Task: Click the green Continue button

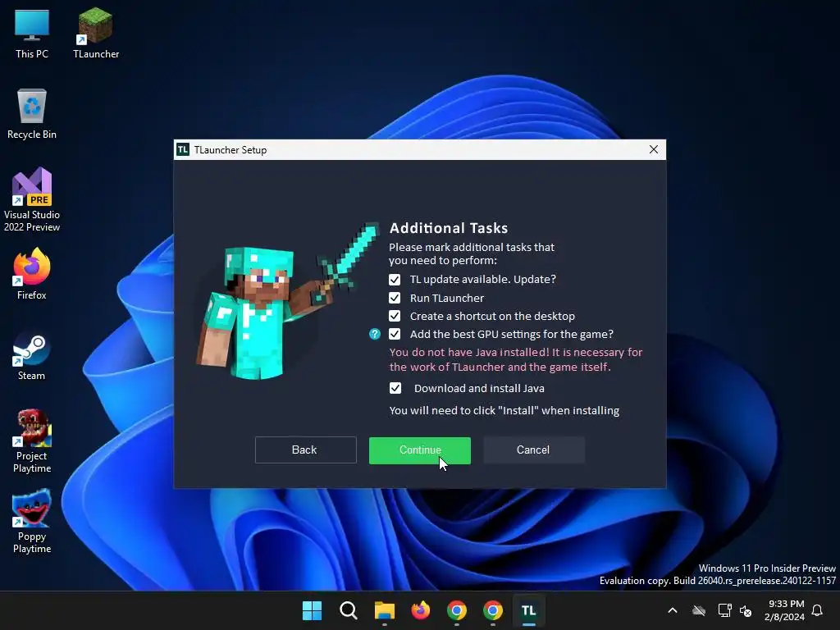Action: [x=419, y=450]
